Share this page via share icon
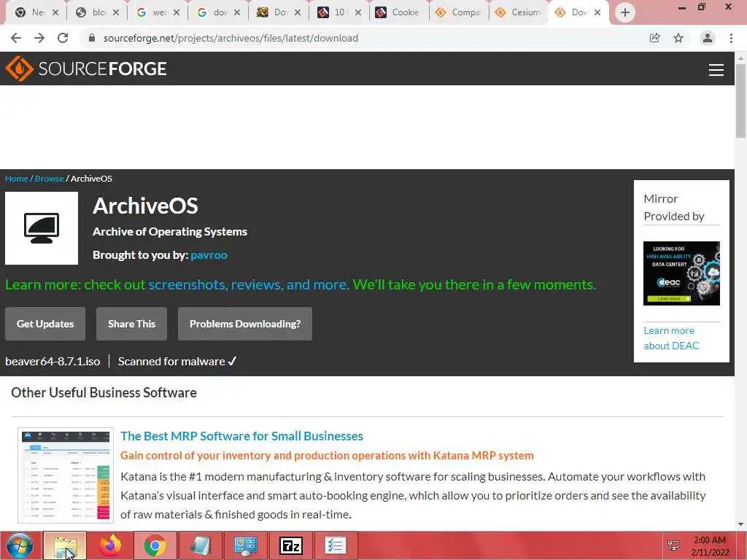 click(654, 38)
